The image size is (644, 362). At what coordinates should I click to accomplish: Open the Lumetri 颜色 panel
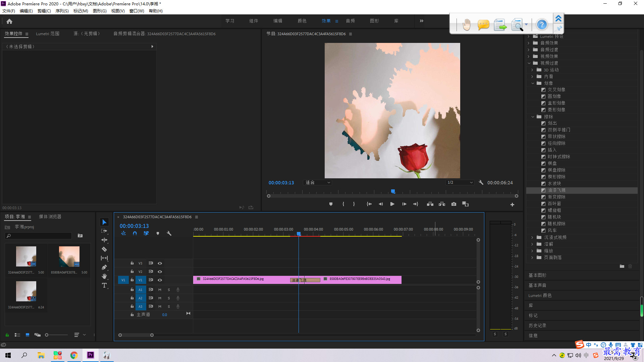click(x=540, y=295)
